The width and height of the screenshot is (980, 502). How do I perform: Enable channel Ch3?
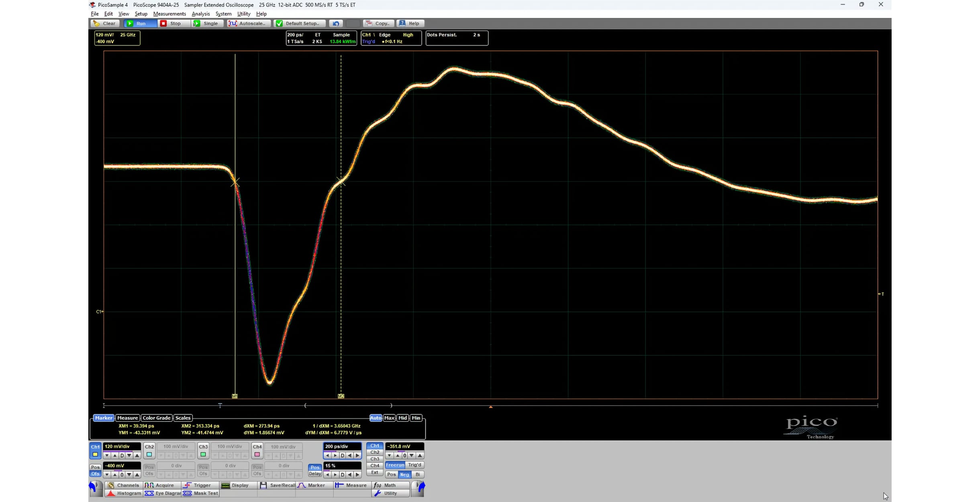[x=203, y=451]
